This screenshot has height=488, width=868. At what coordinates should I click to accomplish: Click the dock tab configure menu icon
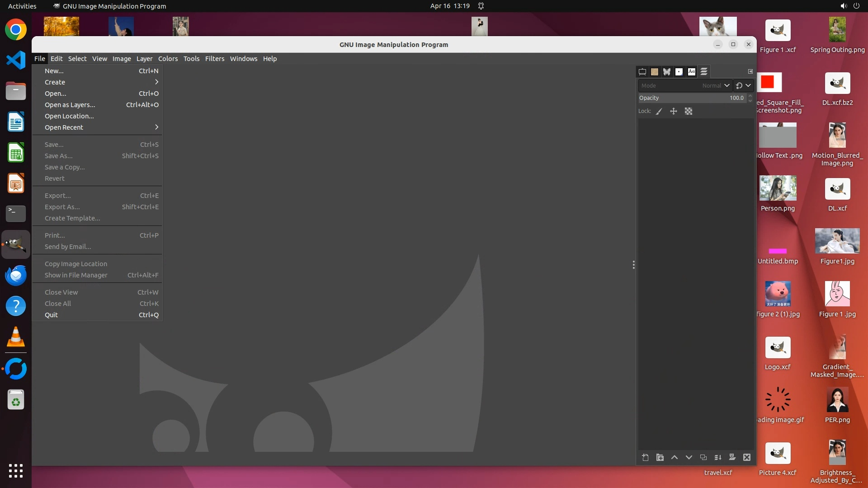pyautogui.click(x=750, y=71)
